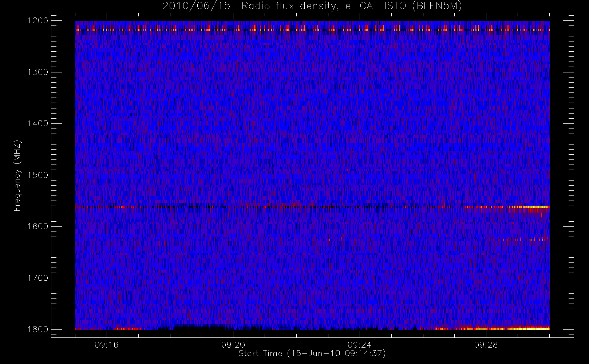The image size is (589, 364).
Task: Click the 1700 frequency tick label
Action: coord(38,278)
